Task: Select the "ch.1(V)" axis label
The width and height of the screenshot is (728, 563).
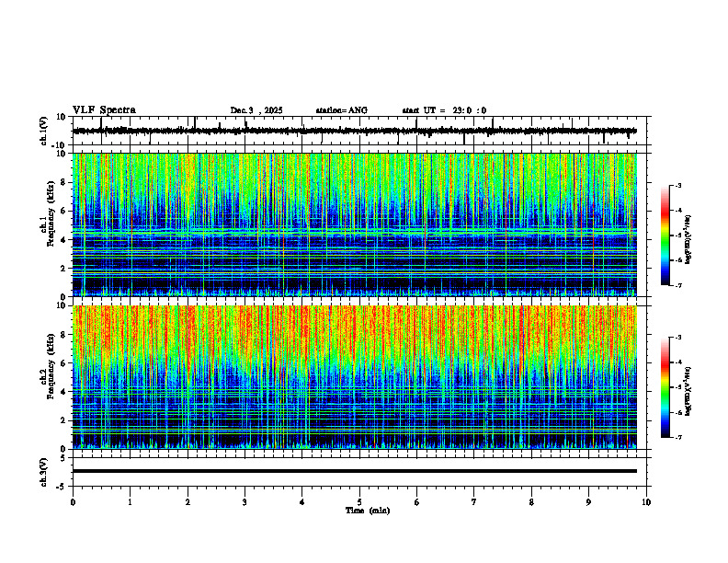Action: click(x=43, y=131)
